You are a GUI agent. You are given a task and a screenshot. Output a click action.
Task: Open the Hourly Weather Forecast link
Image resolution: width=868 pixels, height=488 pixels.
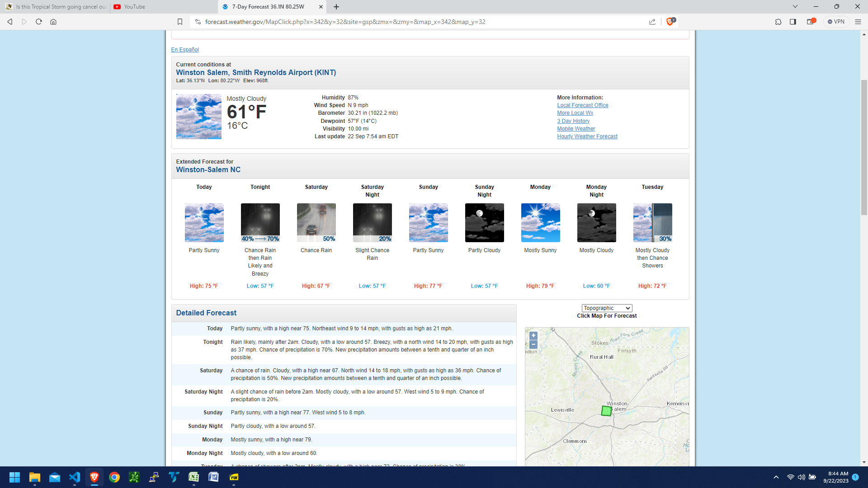587,136
